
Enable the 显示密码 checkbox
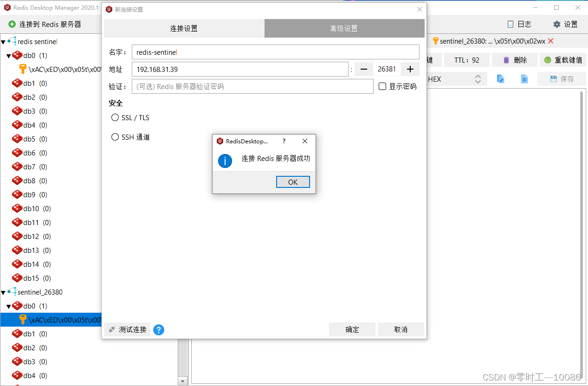point(382,86)
